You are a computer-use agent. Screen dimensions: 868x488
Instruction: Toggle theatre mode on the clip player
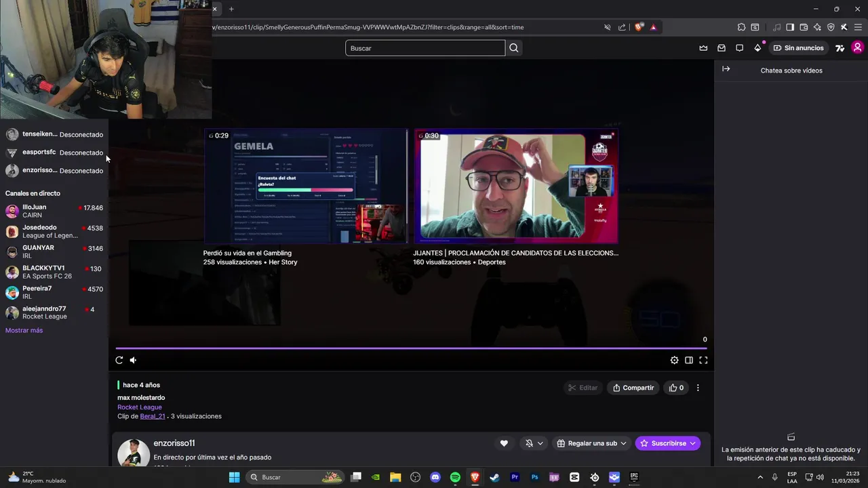coord(689,360)
